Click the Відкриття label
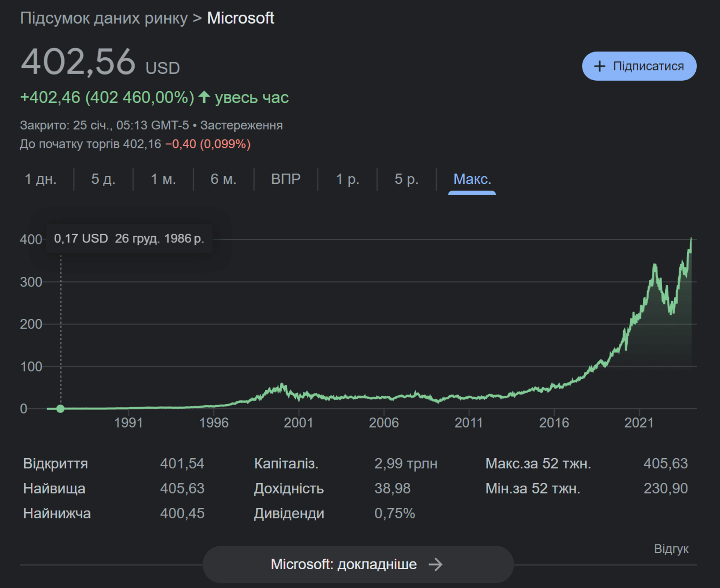Viewport: 720px width, 588px height. tap(55, 463)
